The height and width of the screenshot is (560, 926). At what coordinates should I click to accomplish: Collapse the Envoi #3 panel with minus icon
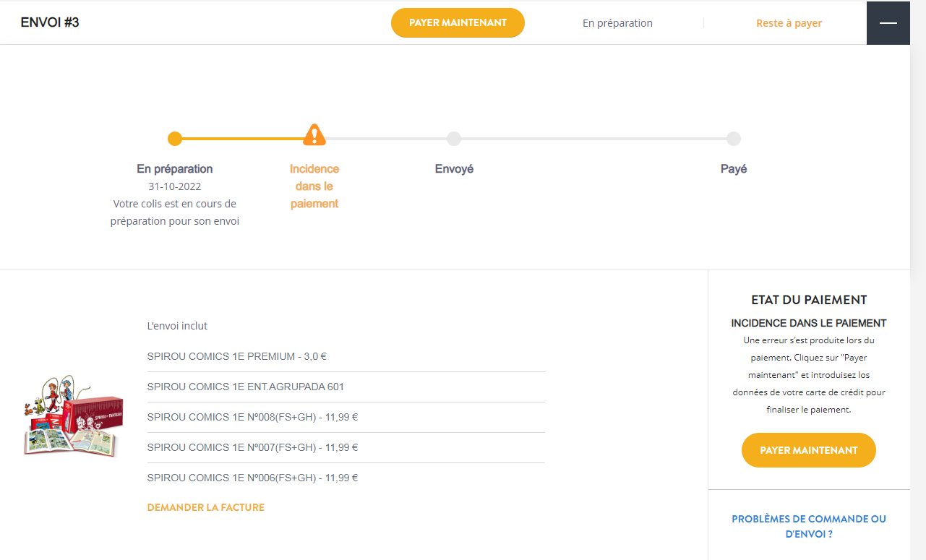pyautogui.click(x=888, y=23)
